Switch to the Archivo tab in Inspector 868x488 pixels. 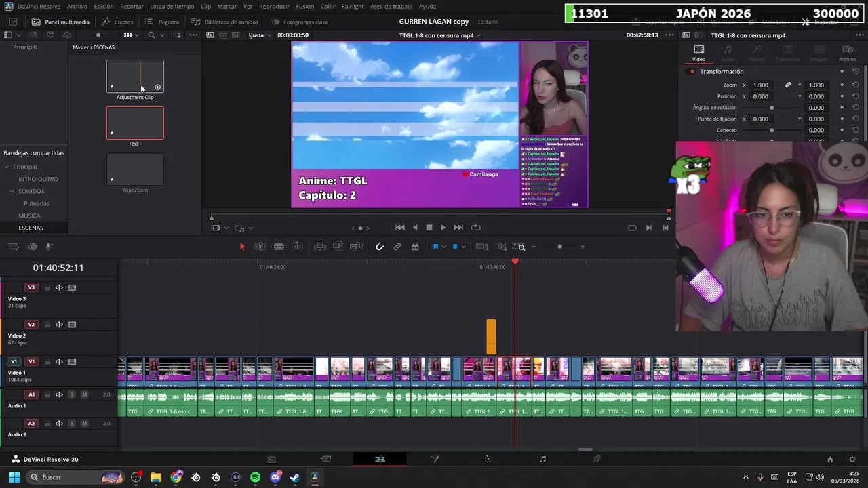point(848,54)
